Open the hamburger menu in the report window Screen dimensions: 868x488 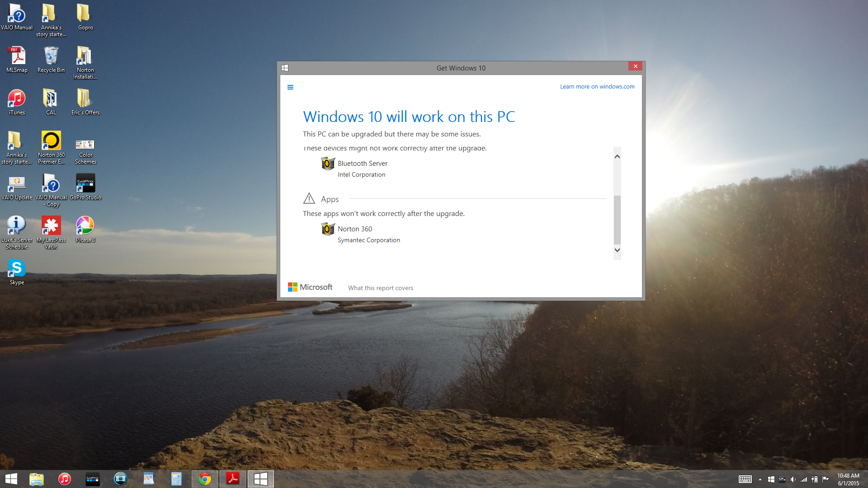click(x=290, y=87)
